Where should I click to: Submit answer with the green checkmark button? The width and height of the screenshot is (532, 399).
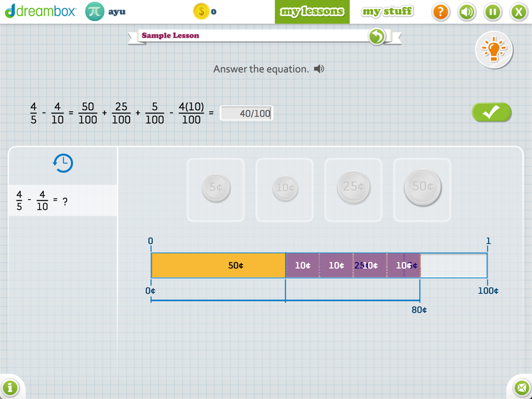click(x=491, y=112)
